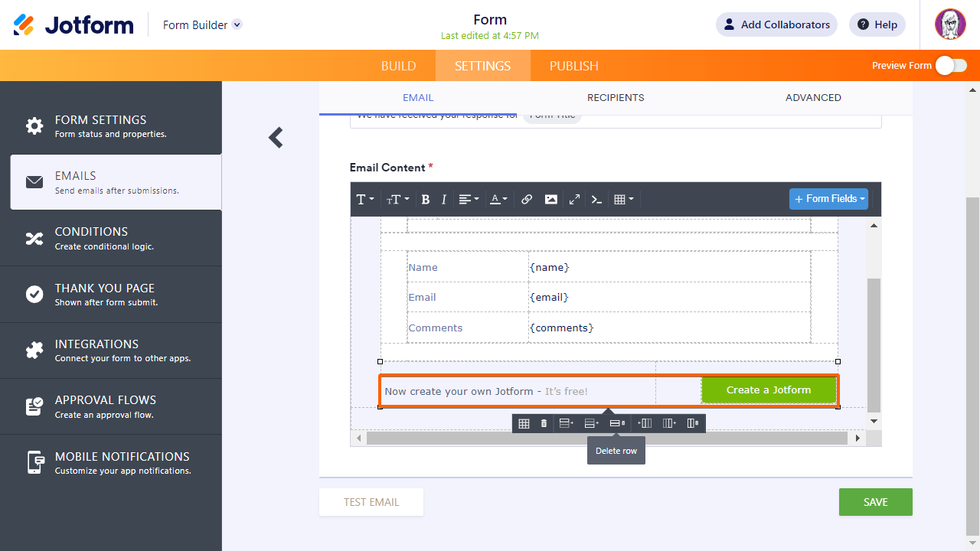Image resolution: width=980 pixels, height=551 pixels.
Task: Click the Integrations puzzle icon
Action: 34,350
